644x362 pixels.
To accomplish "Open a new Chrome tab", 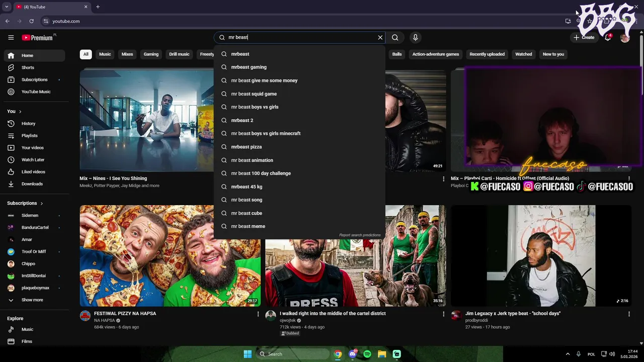I will (x=98, y=7).
